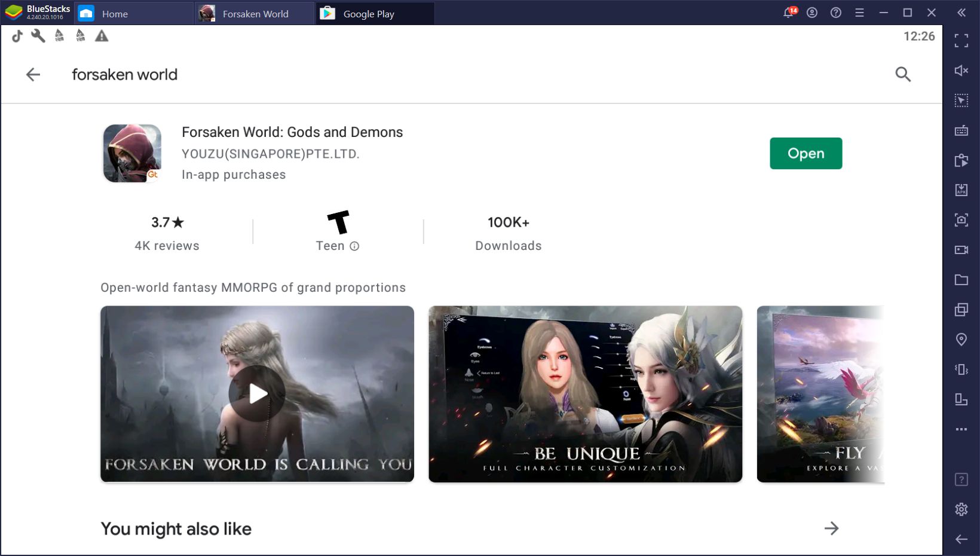Open the sidebar help question box icon
This screenshot has width=980, height=556.
(x=961, y=479)
